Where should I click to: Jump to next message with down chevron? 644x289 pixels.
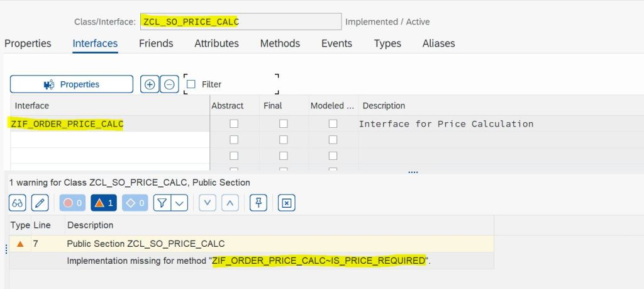click(x=208, y=203)
